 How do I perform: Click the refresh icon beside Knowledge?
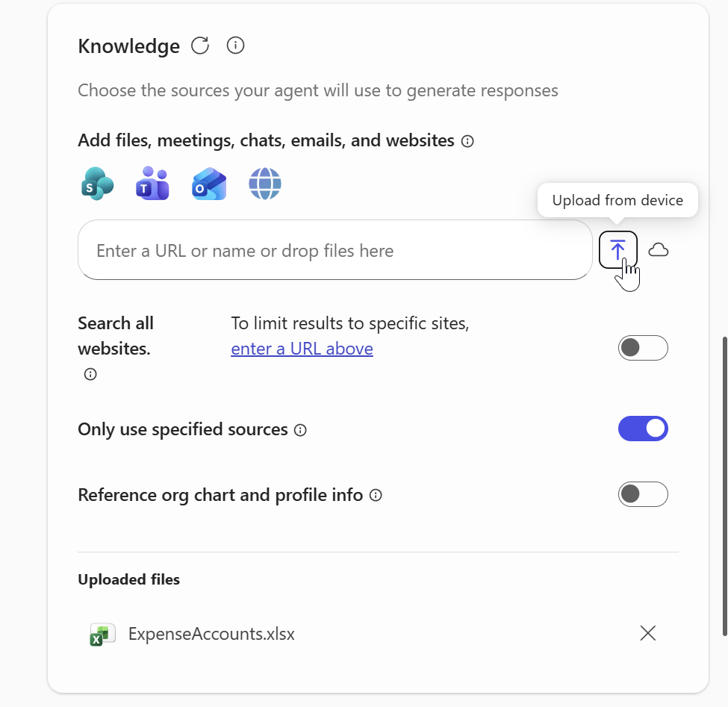pos(199,46)
